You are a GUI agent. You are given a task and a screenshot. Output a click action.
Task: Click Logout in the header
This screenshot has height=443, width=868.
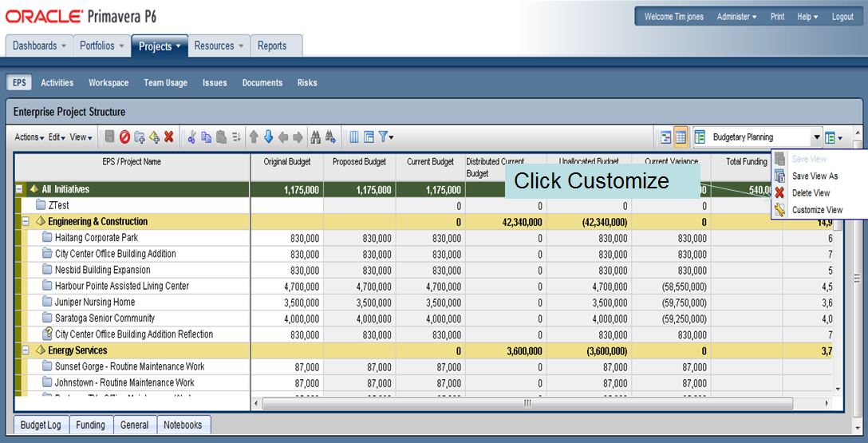pos(842,17)
